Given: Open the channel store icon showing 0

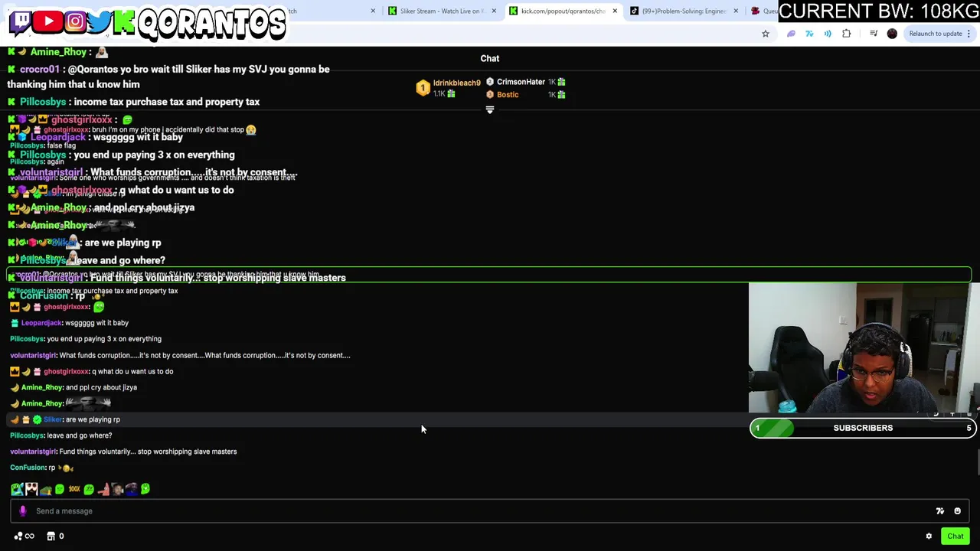Looking at the screenshot, I should click(x=55, y=536).
